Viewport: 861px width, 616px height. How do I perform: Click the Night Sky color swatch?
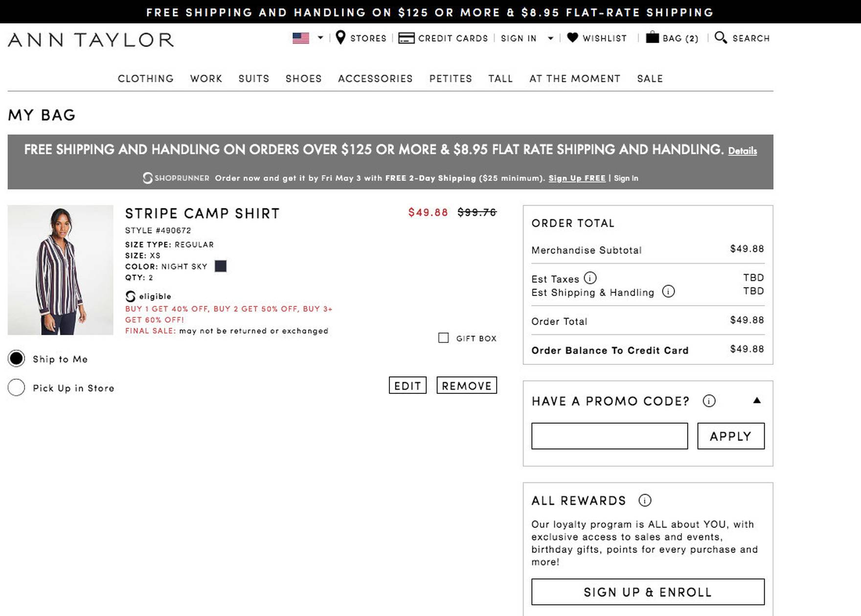click(221, 266)
